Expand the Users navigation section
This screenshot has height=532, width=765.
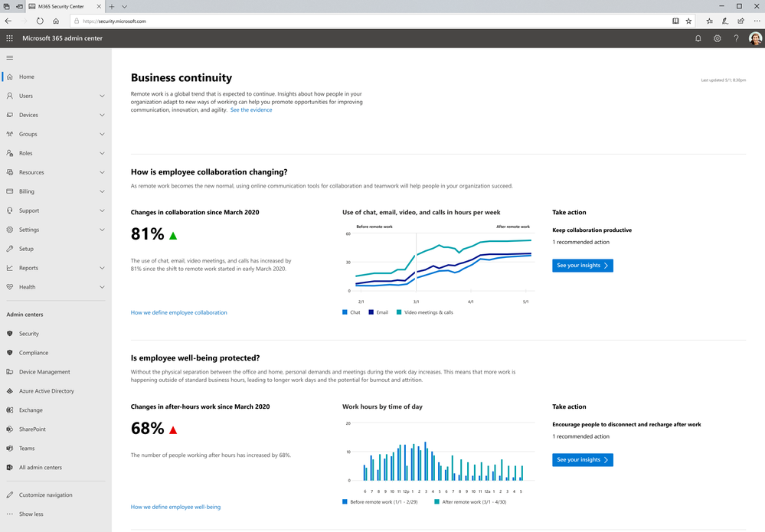coord(102,96)
